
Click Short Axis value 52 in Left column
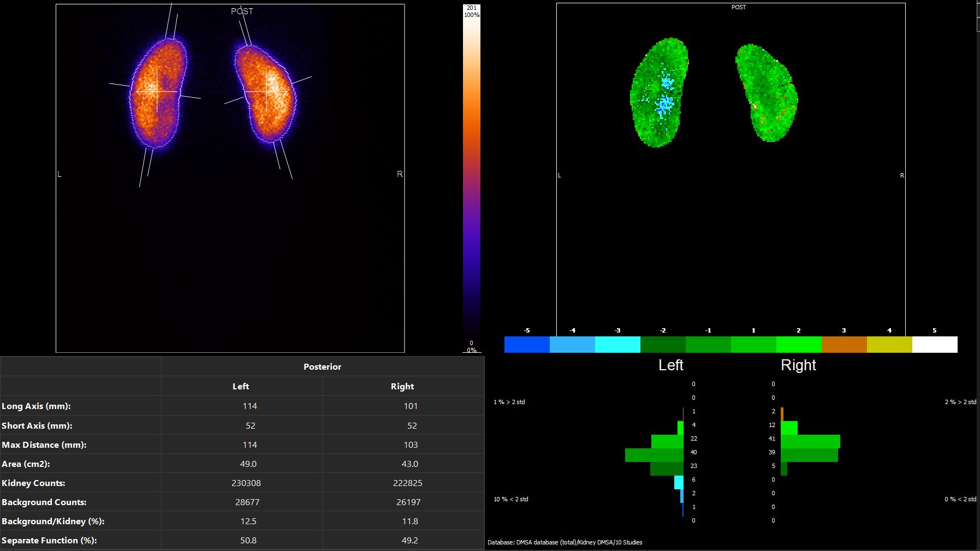point(251,425)
